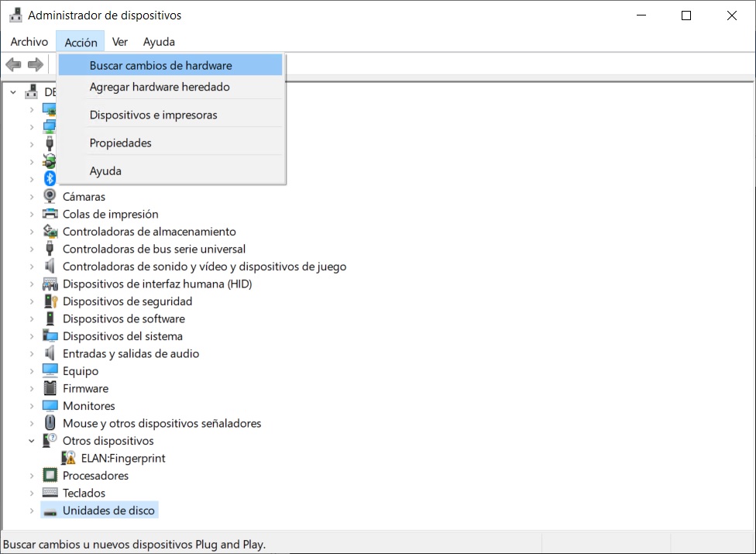Click the Firmware chip icon
Image resolution: width=756 pixels, height=554 pixels.
click(x=50, y=388)
